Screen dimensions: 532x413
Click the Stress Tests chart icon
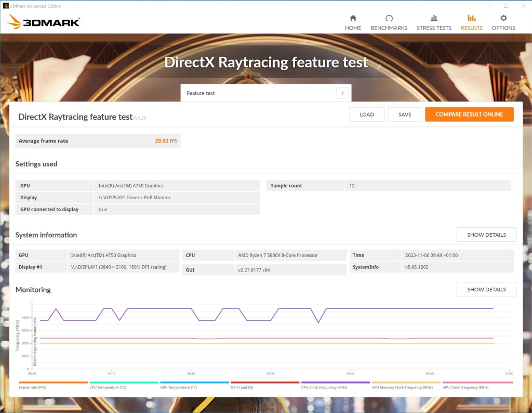coord(434,18)
